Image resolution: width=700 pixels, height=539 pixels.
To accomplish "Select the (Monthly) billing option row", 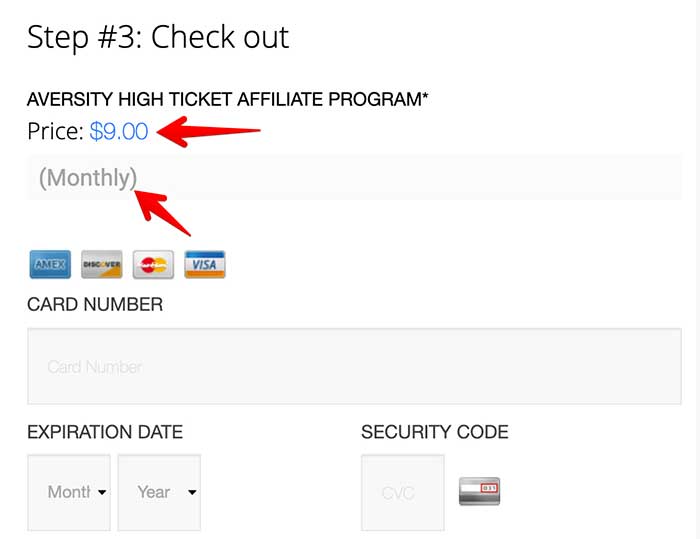I will tap(354, 177).
